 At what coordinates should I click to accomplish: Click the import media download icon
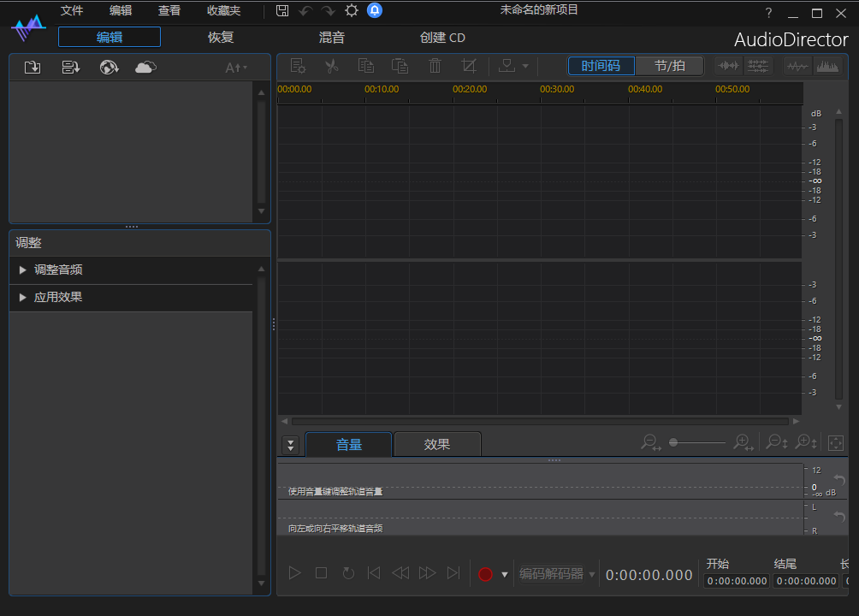(71, 68)
